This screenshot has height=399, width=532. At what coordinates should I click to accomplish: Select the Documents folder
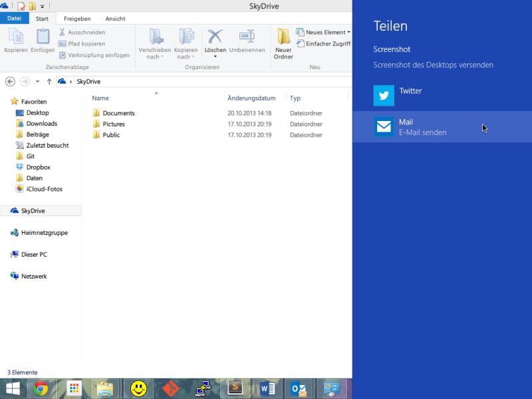click(x=119, y=113)
